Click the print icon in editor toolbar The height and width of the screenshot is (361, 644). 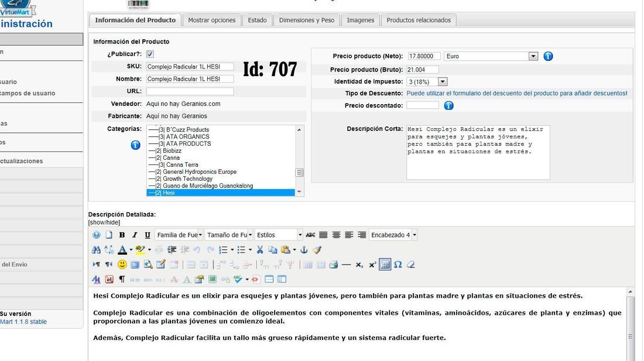334,264
